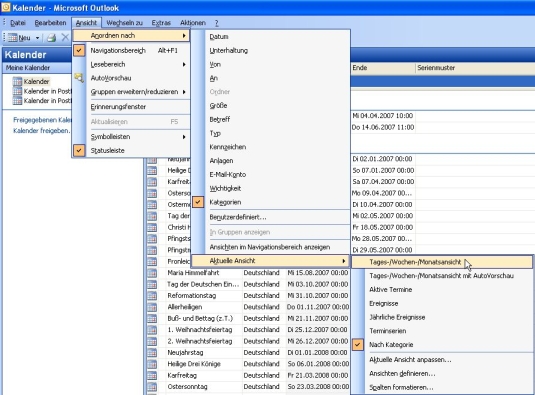Screen dimensions: 535x395
Task: Select Kalender in Meine Kalender list
Action: 37,82
